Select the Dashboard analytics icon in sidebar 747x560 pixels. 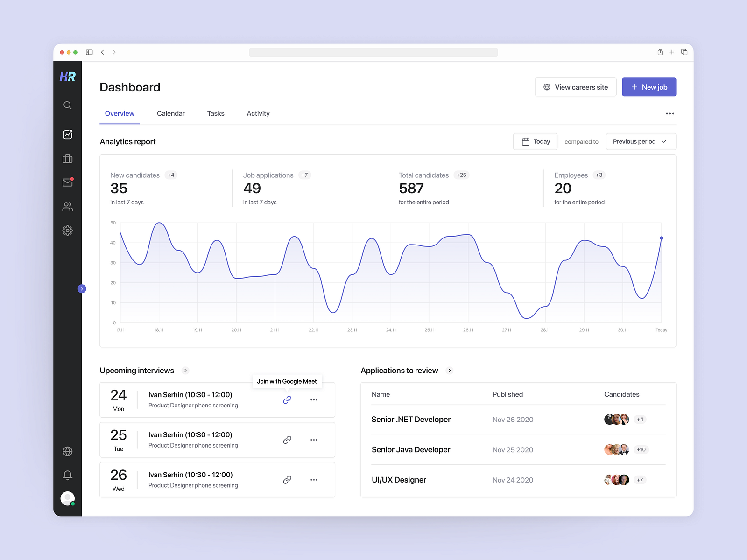click(68, 134)
